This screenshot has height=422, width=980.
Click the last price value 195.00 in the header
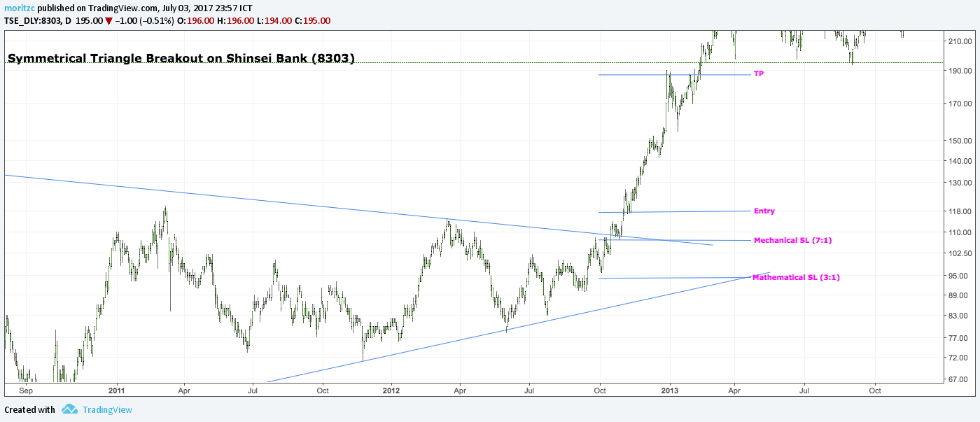[x=90, y=21]
